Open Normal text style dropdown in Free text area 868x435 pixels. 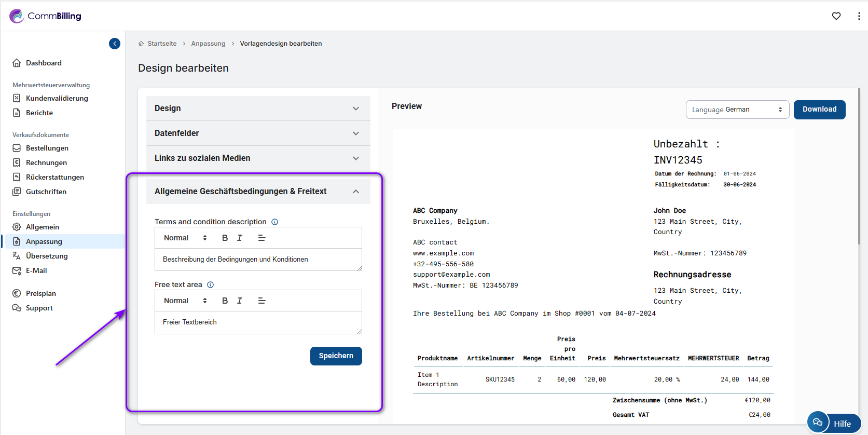pos(185,301)
